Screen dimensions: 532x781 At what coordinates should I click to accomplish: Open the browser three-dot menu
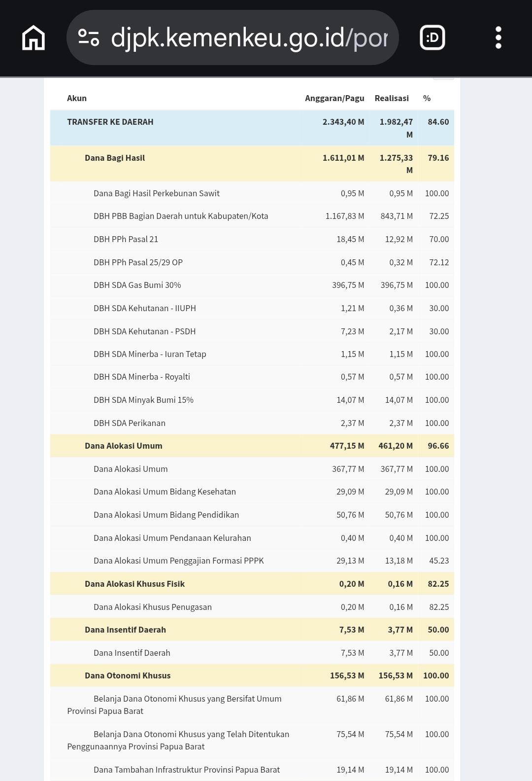pyautogui.click(x=498, y=38)
